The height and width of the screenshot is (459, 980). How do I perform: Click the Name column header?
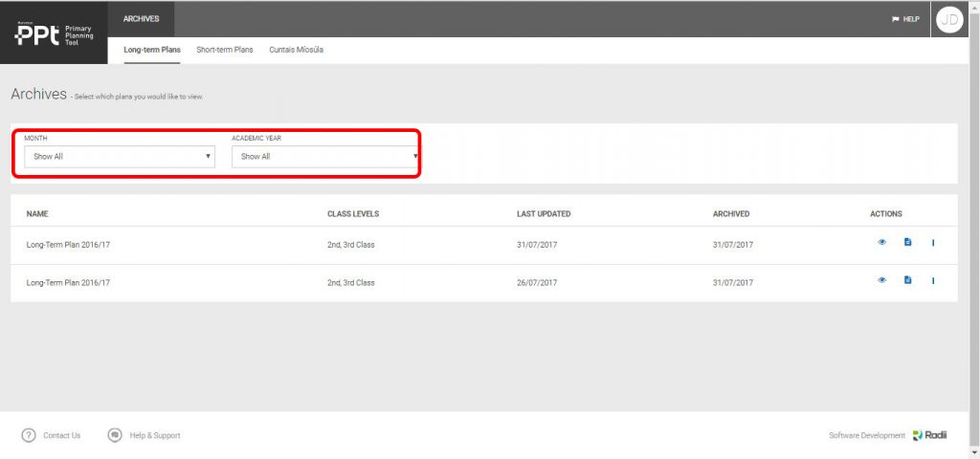[37, 214]
